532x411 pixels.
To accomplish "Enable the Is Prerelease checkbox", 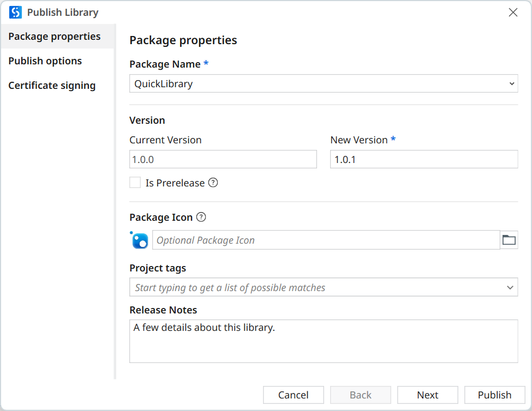I will pyautogui.click(x=135, y=183).
